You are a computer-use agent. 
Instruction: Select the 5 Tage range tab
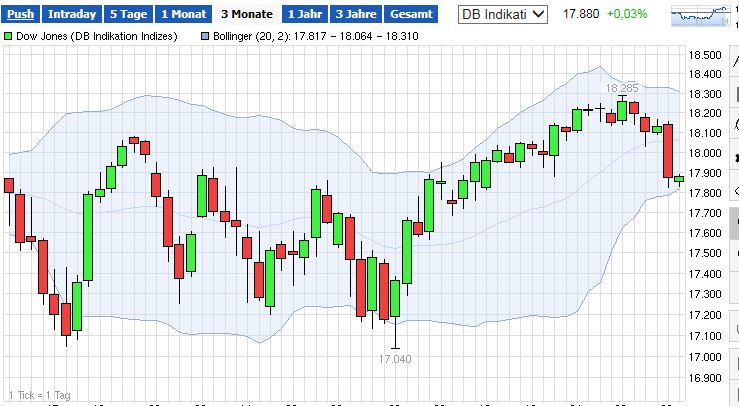[x=129, y=14]
